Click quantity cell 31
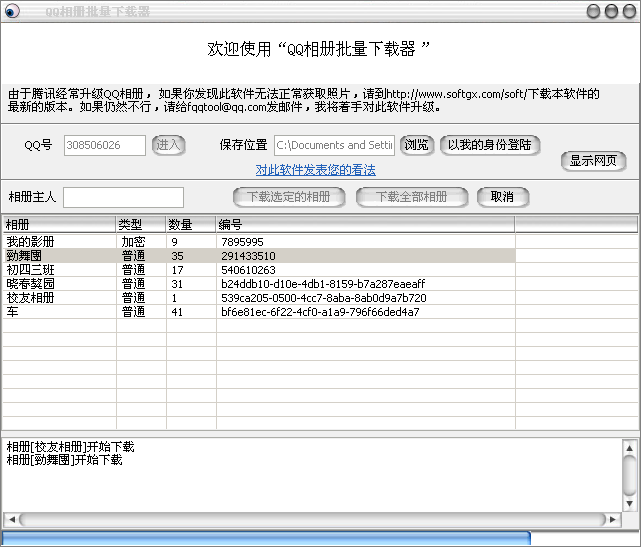641x547 pixels. point(177,284)
